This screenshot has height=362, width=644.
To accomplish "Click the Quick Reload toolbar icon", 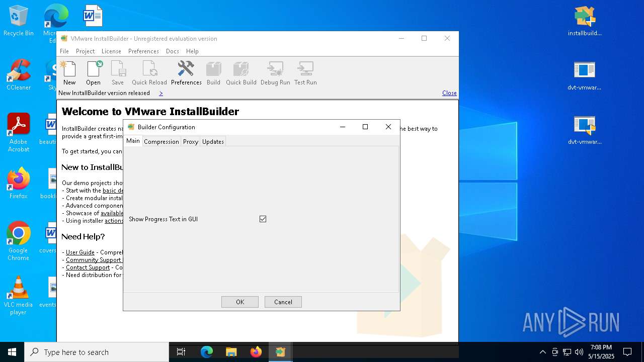I will 149,73.
